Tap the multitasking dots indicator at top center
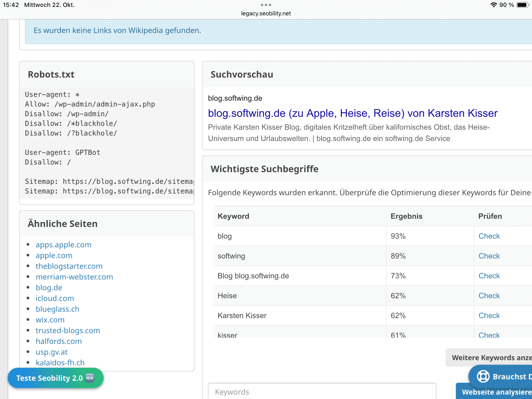532x399 pixels. click(266, 4)
